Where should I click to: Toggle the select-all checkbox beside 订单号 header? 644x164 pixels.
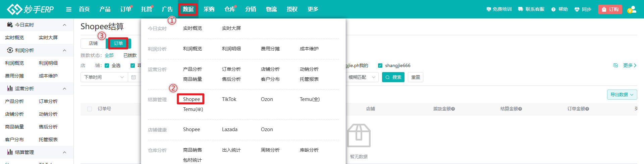point(90,109)
